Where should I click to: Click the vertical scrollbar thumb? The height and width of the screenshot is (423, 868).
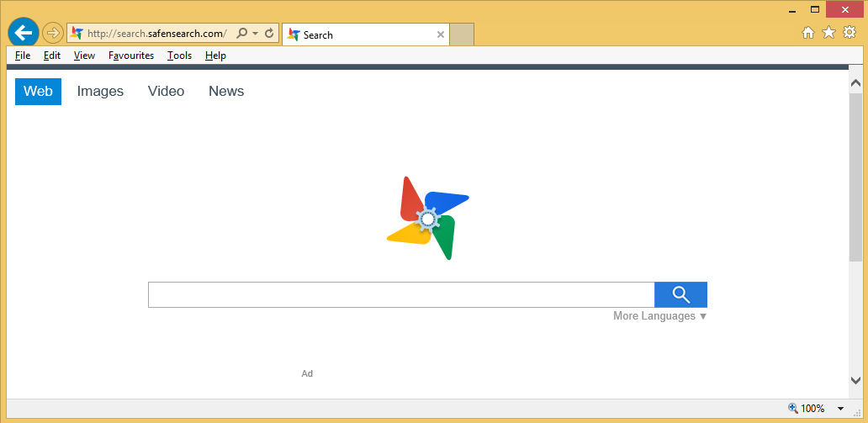point(855,177)
